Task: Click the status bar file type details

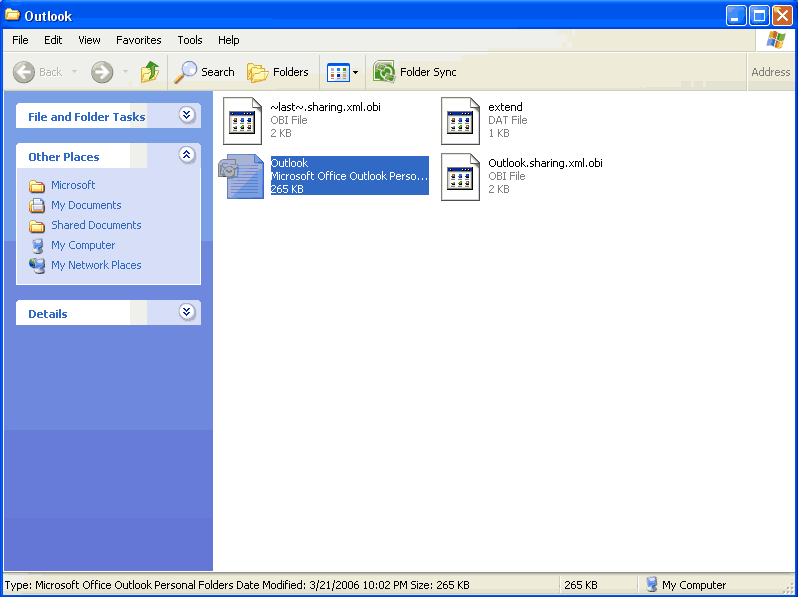Action: pos(237,585)
